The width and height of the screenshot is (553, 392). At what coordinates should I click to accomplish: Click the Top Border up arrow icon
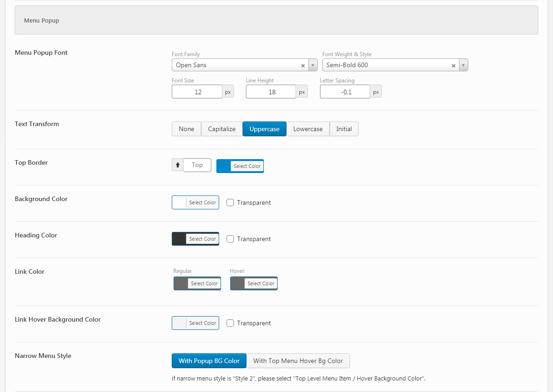(x=178, y=165)
